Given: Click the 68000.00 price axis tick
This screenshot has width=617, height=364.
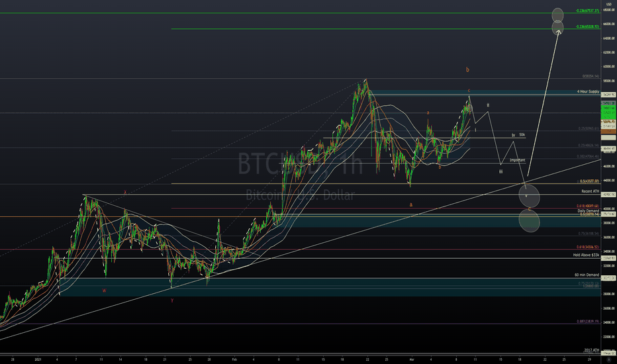Looking at the screenshot, I should 609,10.
